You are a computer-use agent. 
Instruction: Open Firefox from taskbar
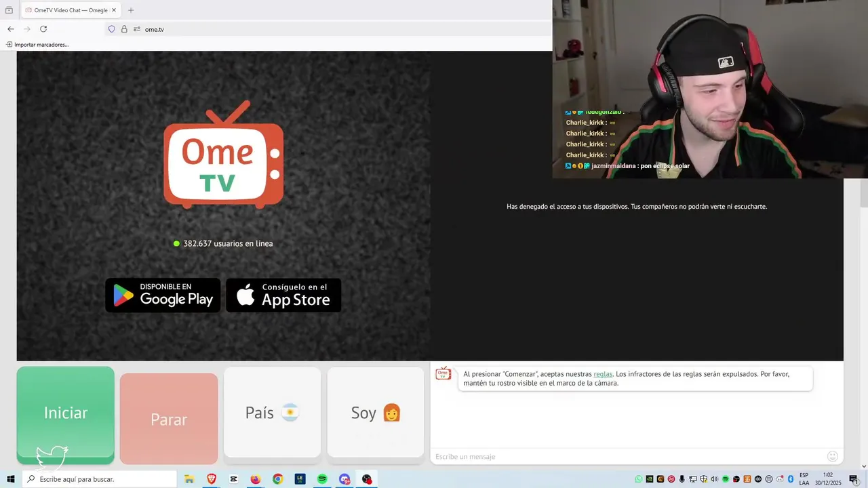point(255,479)
